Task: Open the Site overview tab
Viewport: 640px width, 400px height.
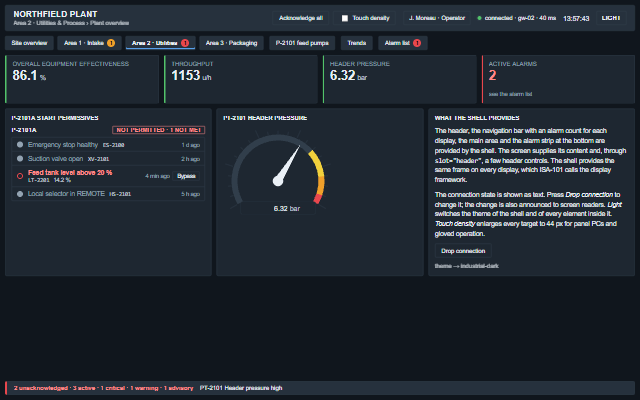Action: click(x=29, y=43)
